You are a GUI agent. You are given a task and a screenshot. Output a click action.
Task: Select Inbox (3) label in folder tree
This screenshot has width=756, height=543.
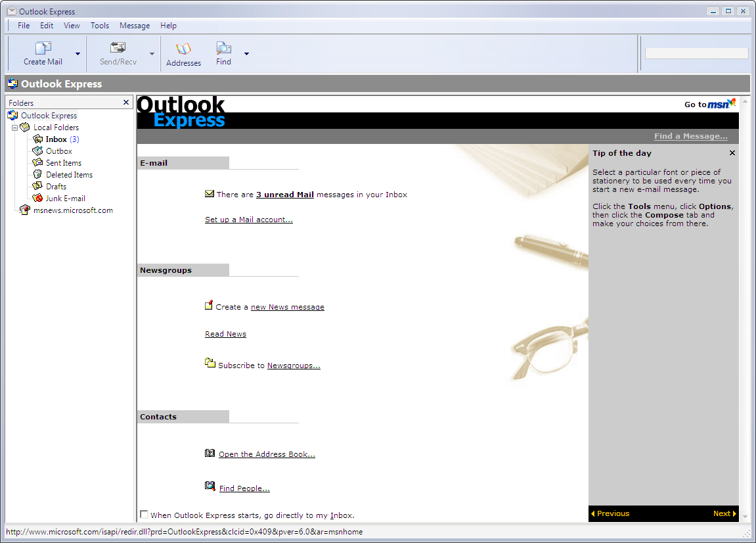point(62,139)
